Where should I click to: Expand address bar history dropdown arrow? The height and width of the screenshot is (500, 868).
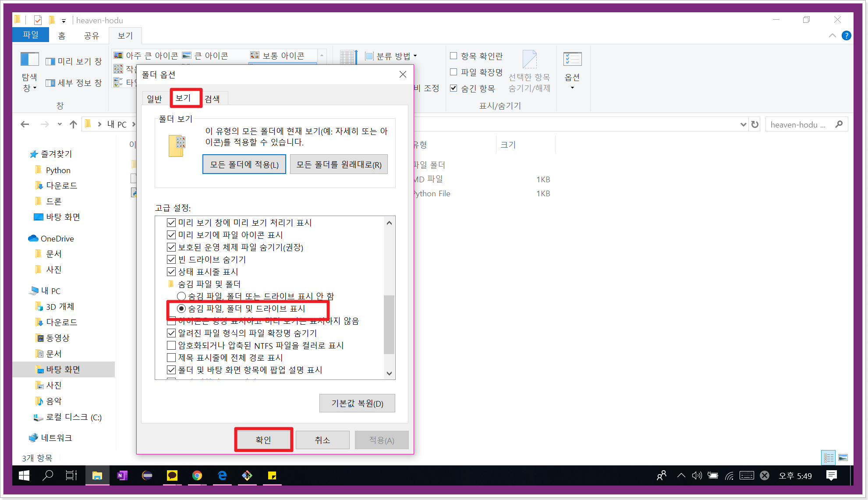pos(743,124)
